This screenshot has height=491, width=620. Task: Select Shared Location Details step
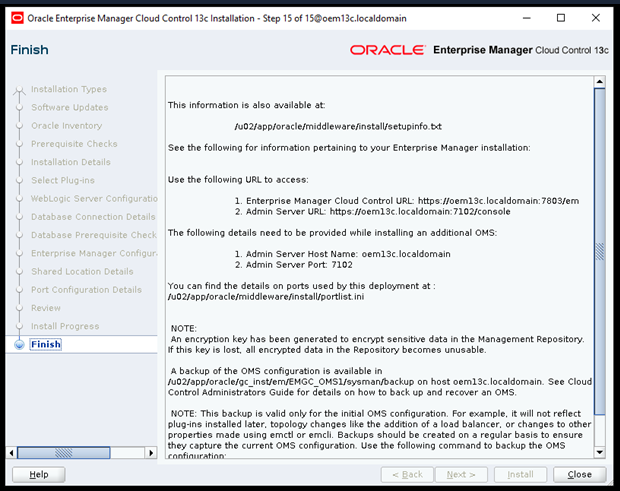(x=82, y=272)
